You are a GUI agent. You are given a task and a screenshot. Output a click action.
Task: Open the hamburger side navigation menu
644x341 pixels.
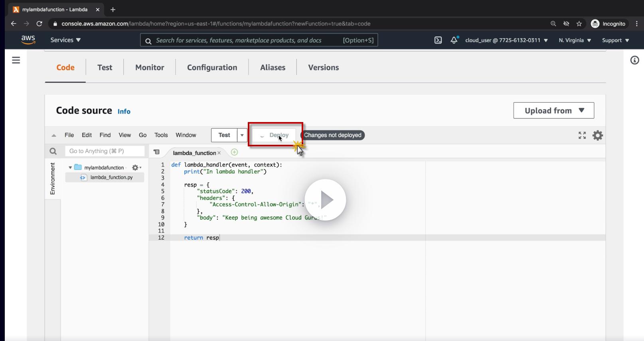click(16, 60)
